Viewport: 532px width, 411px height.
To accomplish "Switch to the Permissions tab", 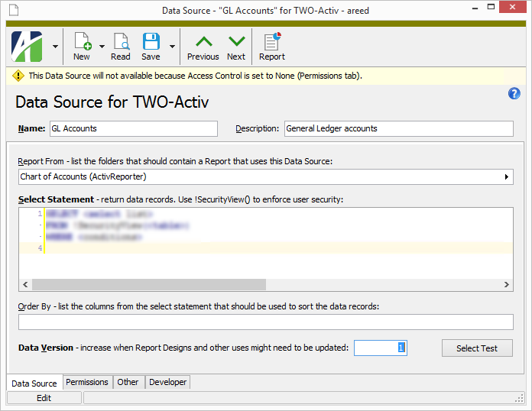I will 87,382.
